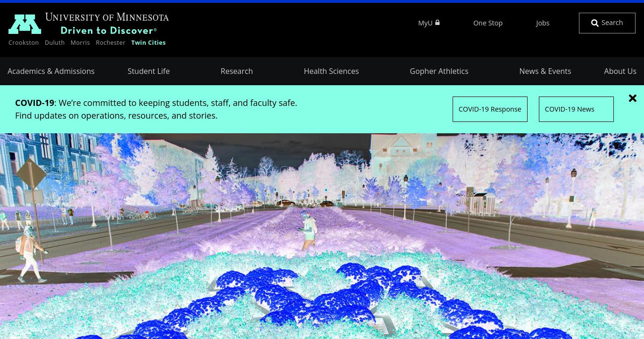Open the Gopher Athletics menu
Image resolution: width=644 pixels, height=339 pixels.
(x=439, y=71)
